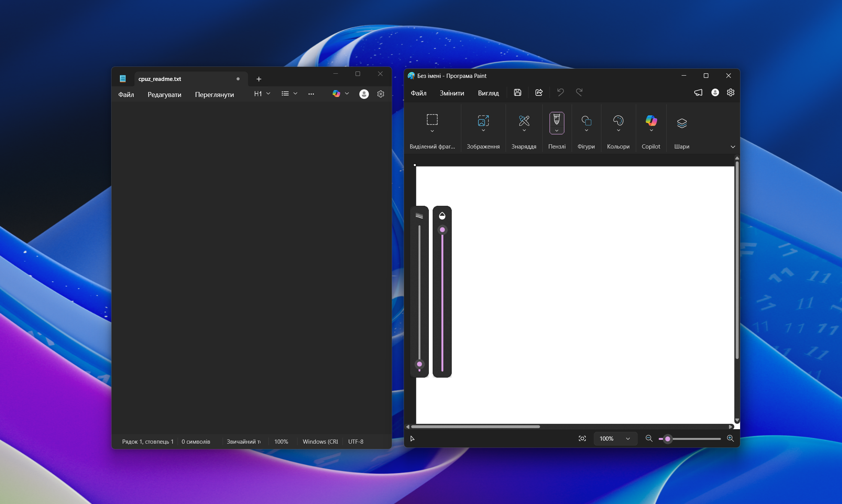The width and height of the screenshot is (842, 504).
Task: Select the rectangular selection tool in Paint
Action: [x=432, y=120]
